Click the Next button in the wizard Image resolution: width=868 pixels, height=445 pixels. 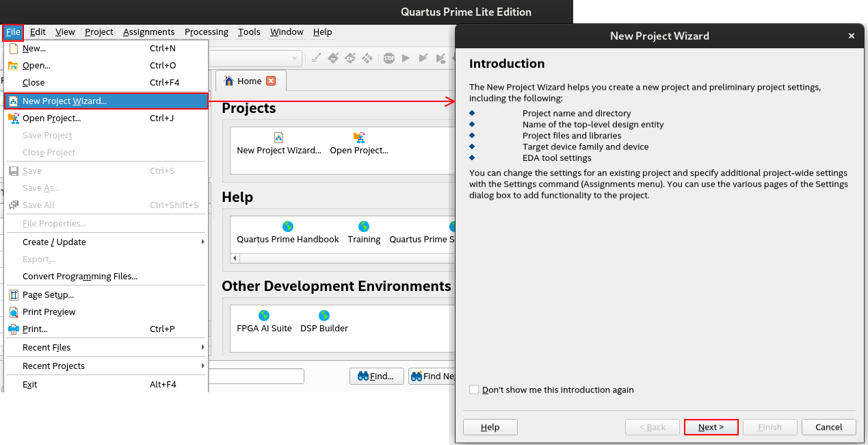click(x=711, y=427)
